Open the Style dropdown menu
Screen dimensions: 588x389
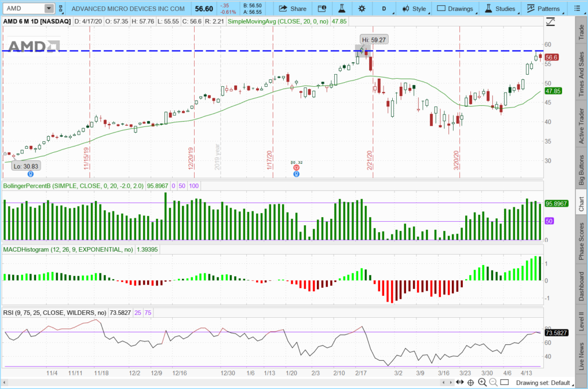(415, 9)
